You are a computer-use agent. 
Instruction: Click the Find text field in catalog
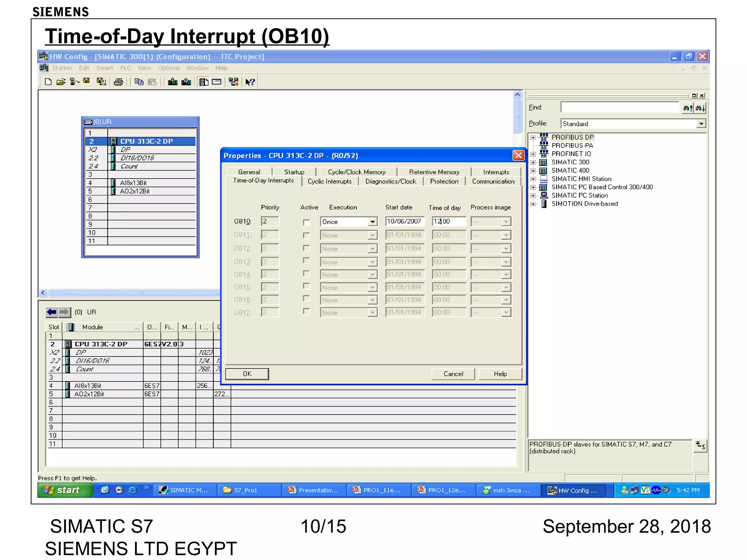[620, 107]
